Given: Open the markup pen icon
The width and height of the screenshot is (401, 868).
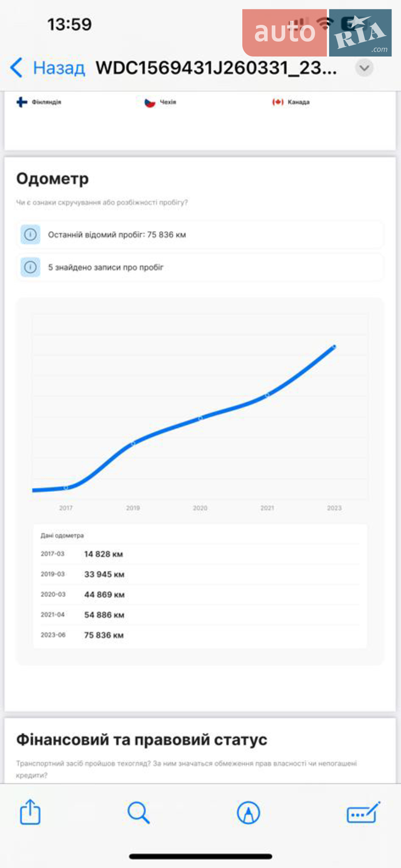Looking at the screenshot, I should coord(248,812).
